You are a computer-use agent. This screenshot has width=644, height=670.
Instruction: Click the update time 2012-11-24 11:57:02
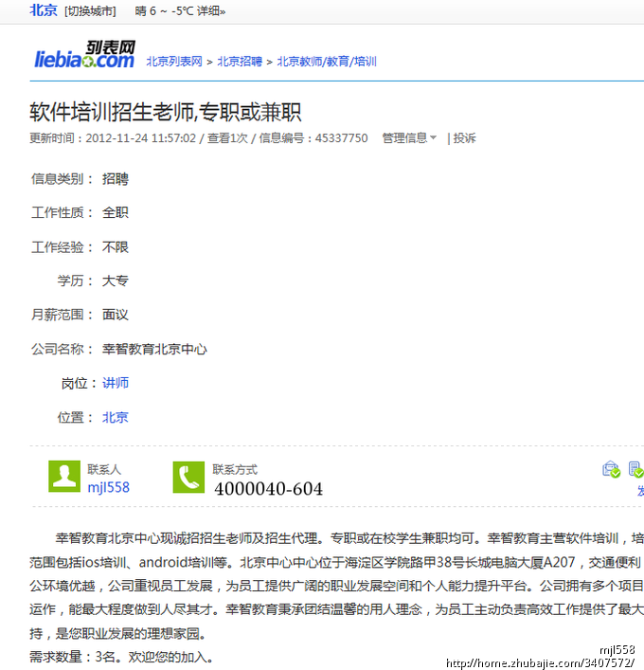click(140, 138)
